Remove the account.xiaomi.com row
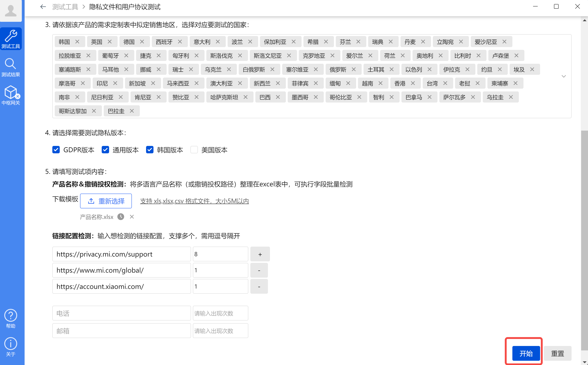588x365 pixels. pyautogui.click(x=259, y=286)
